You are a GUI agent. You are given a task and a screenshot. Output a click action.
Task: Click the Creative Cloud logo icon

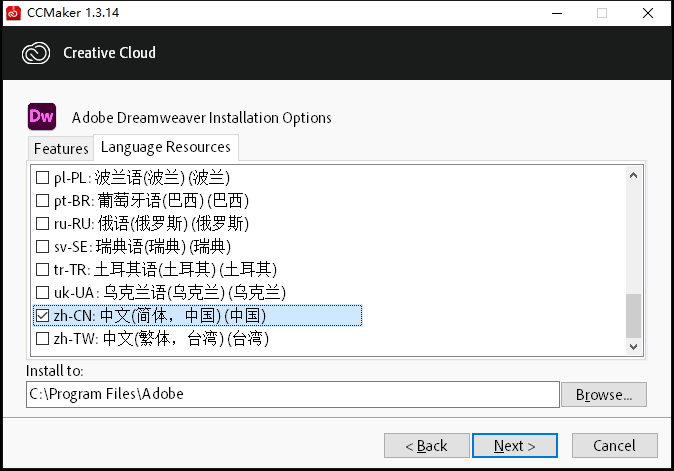coord(36,53)
